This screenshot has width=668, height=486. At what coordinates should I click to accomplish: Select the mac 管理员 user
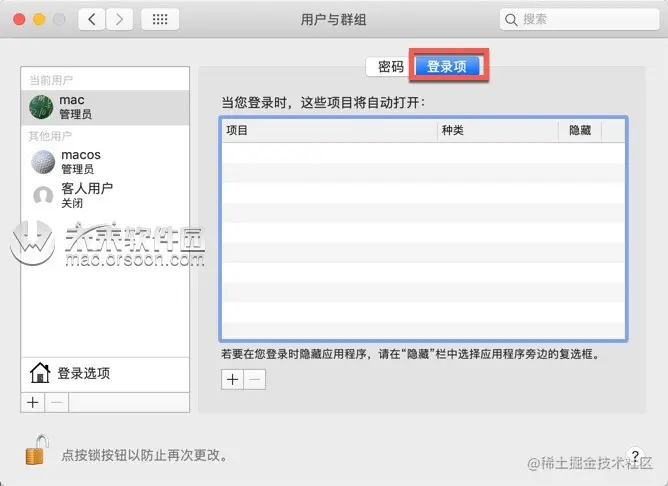coord(105,107)
